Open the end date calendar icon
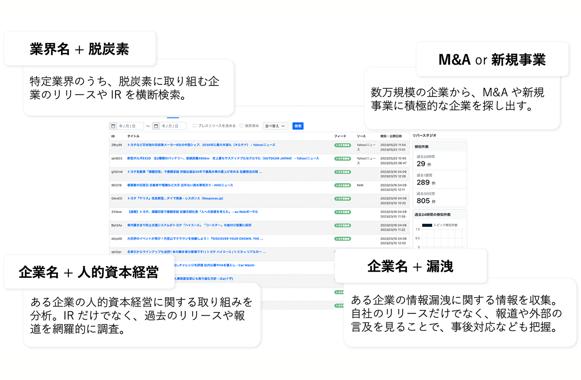This screenshot has height=380, width=581. [156, 126]
